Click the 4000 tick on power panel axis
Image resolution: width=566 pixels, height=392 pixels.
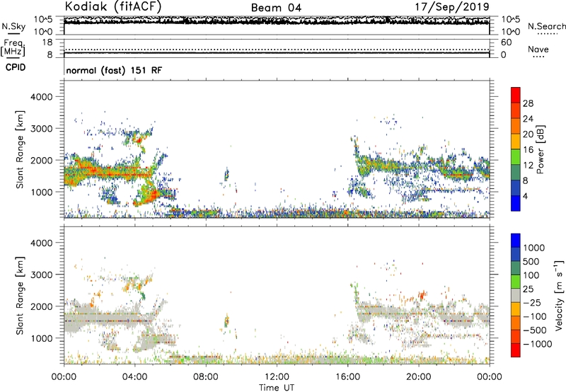pos(41,97)
